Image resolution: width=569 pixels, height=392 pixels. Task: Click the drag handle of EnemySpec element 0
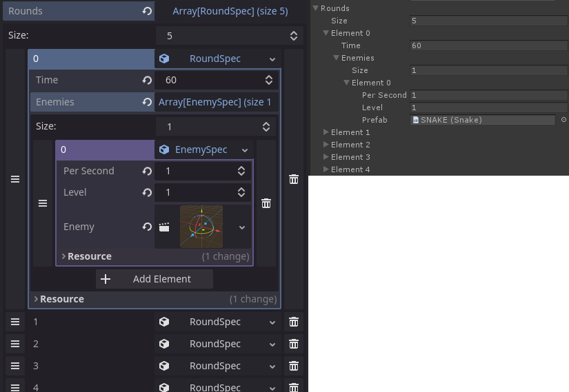43,203
